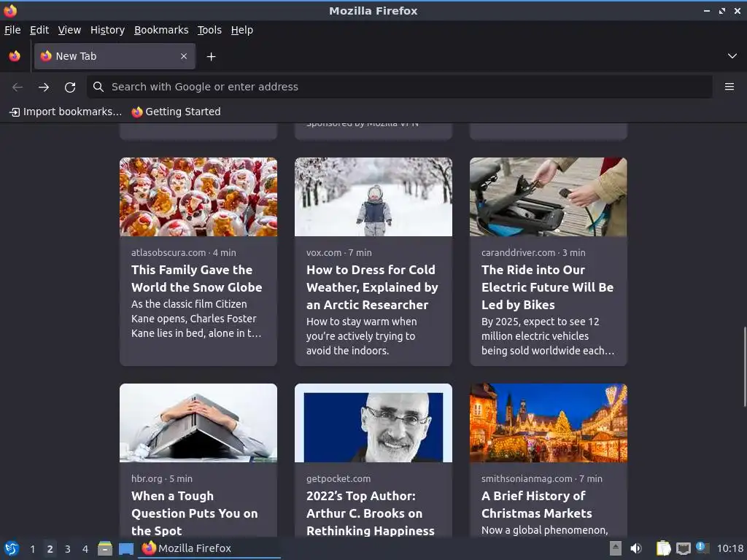Image resolution: width=747 pixels, height=560 pixels.
Task: Open the volume speaker tray icon
Action: coord(636,548)
